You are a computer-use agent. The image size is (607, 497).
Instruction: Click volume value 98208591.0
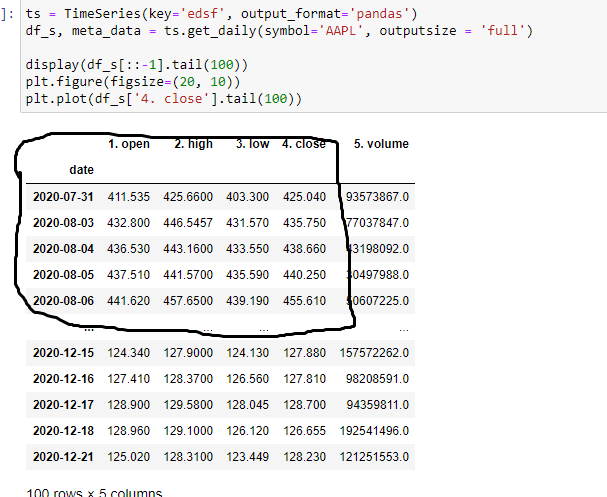(377, 379)
